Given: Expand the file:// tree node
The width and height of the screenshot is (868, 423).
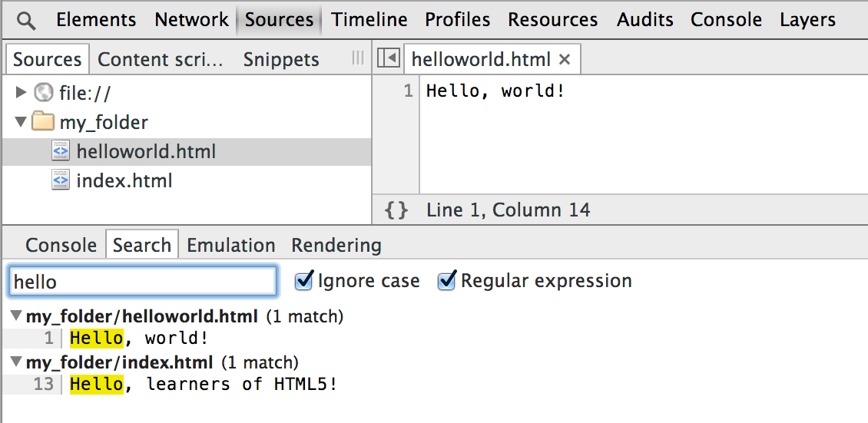Looking at the screenshot, I should click(21, 94).
